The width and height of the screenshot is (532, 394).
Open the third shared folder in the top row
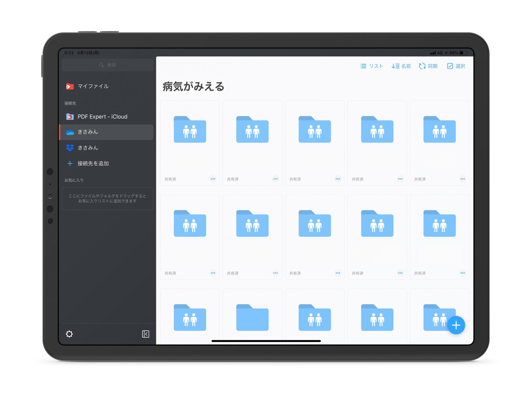pyautogui.click(x=315, y=129)
